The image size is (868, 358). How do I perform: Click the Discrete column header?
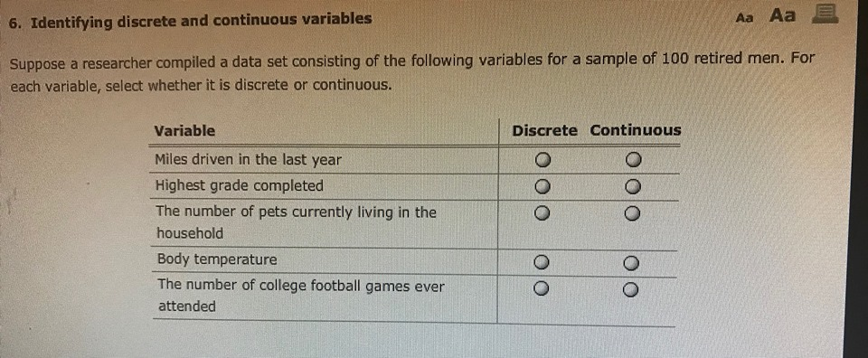point(544,131)
